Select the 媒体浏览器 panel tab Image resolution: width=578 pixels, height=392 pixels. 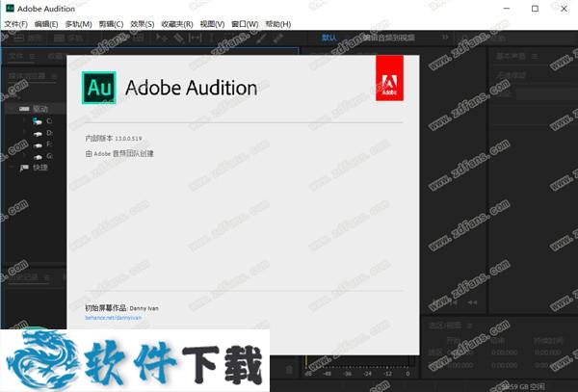27,76
